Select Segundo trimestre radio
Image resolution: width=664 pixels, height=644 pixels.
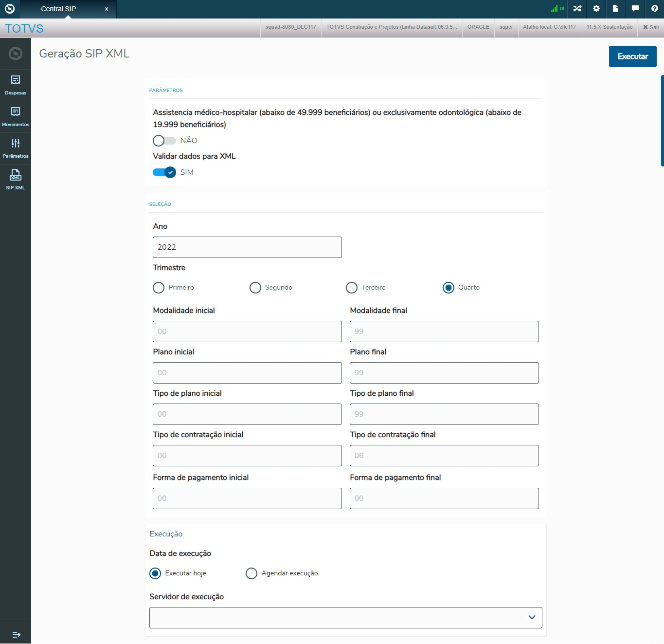(x=255, y=288)
